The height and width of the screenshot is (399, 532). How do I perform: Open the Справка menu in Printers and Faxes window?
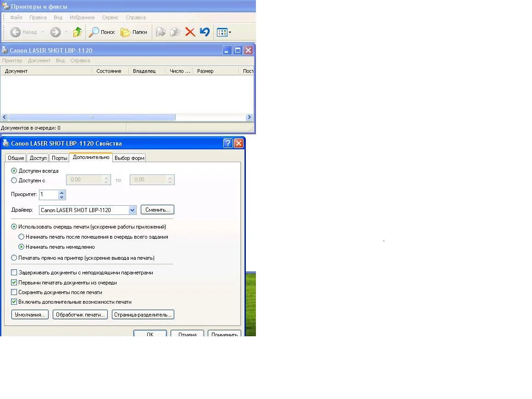point(135,17)
